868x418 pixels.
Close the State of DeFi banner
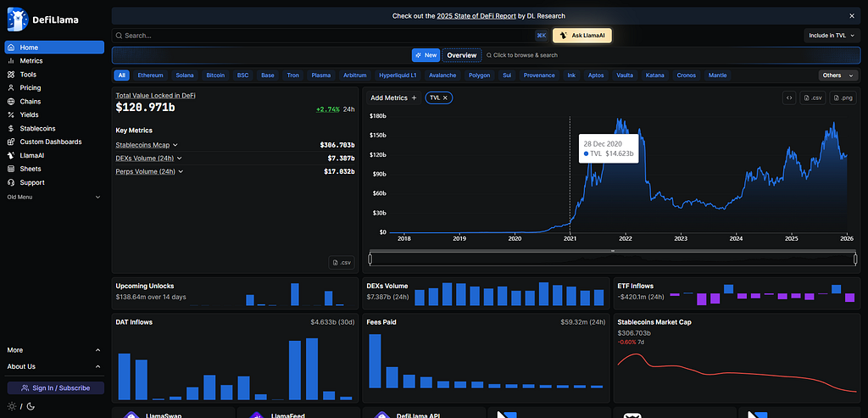(x=852, y=16)
